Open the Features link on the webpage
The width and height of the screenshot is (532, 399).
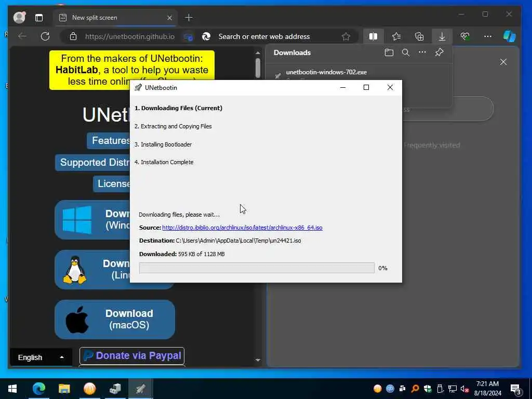[x=109, y=140]
